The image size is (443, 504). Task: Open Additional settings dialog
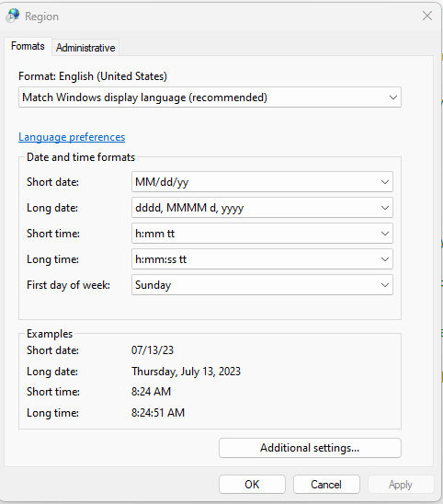coord(310,448)
